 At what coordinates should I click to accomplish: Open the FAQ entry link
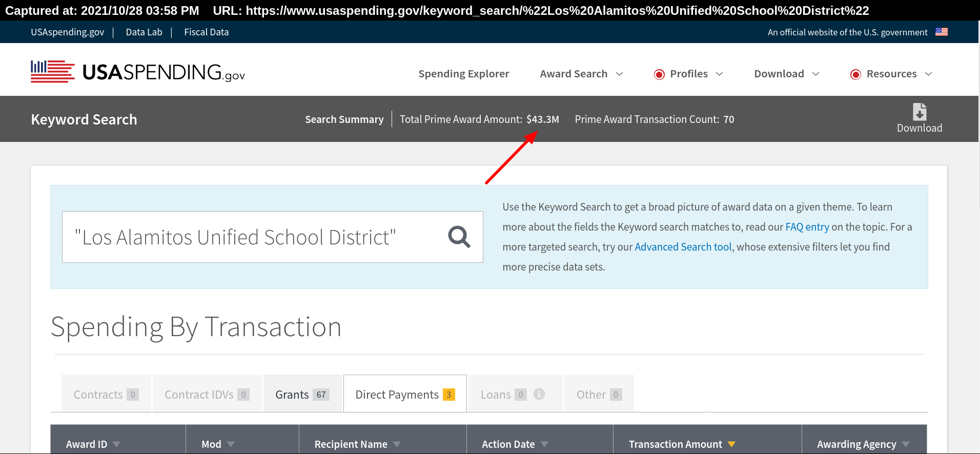click(807, 227)
